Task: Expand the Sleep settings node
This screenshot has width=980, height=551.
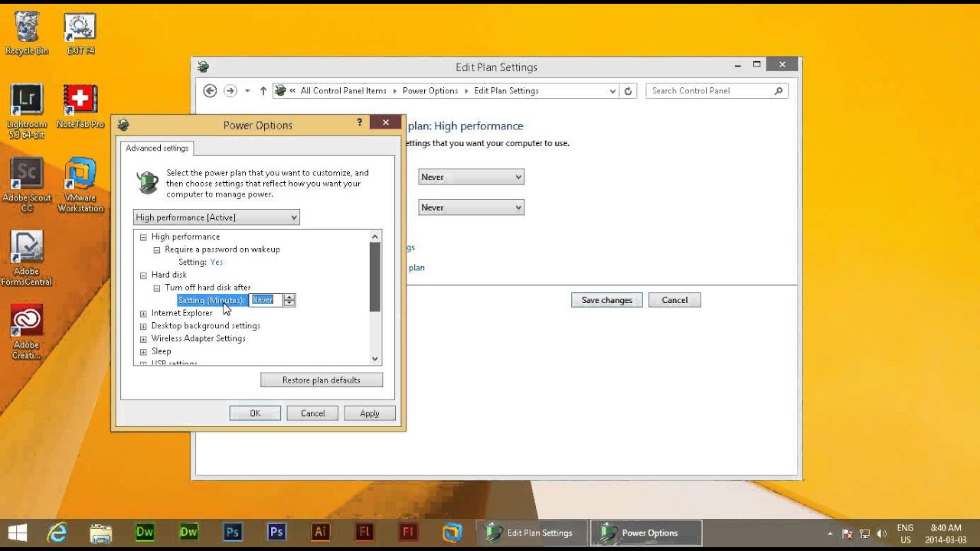Action: [x=143, y=351]
